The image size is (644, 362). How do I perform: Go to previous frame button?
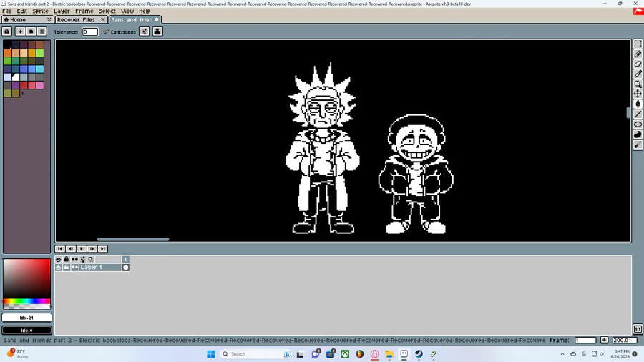coord(71,249)
